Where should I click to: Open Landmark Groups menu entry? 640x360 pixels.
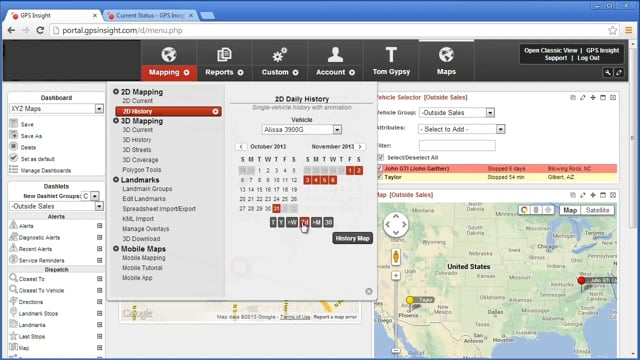pos(147,189)
